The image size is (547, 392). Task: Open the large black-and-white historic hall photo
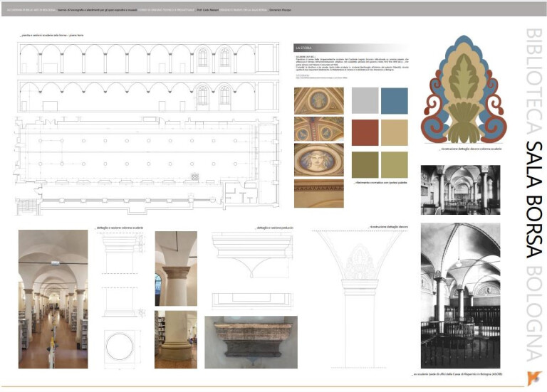460,295
